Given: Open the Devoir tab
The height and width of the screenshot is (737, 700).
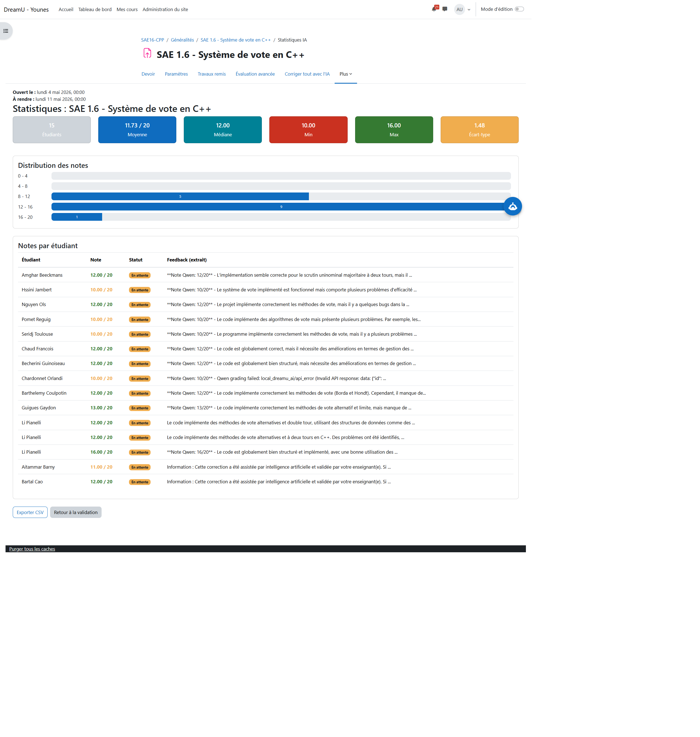Looking at the screenshot, I should (148, 74).
